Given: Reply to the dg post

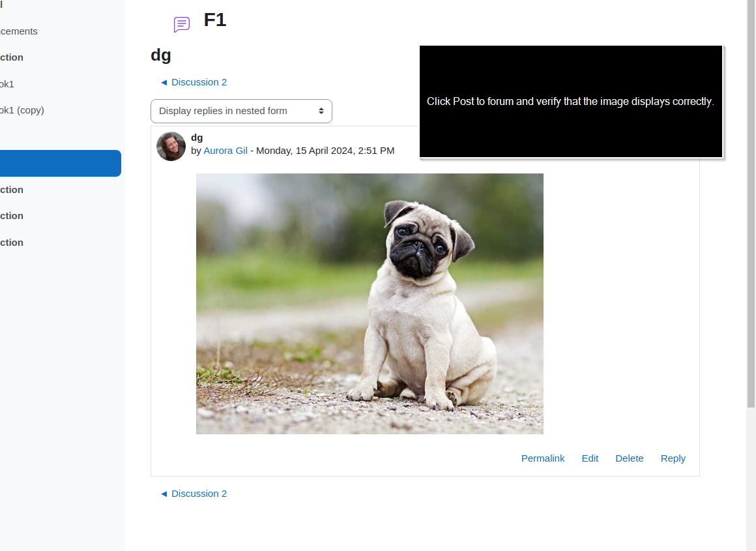Looking at the screenshot, I should coord(673,458).
